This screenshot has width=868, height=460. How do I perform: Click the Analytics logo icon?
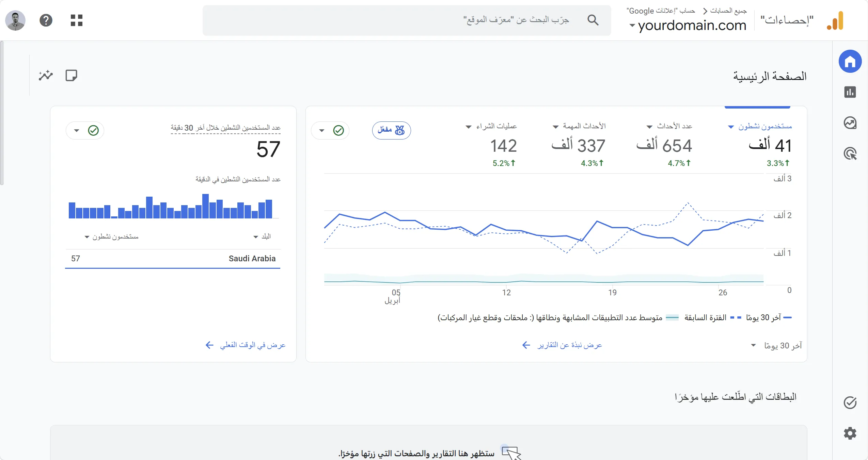click(x=835, y=20)
